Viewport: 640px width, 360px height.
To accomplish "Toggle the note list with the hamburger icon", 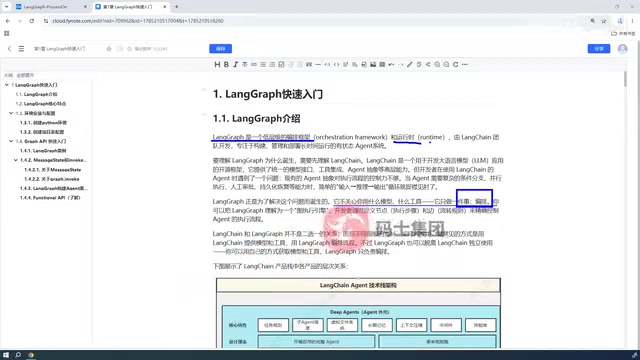I will point(21,49).
